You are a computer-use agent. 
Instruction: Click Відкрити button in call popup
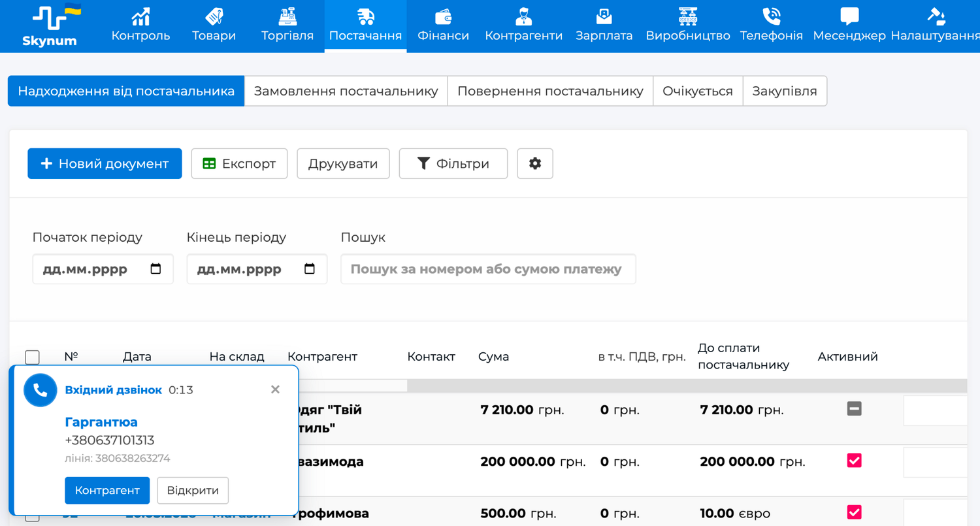click(x=193, y=491)
